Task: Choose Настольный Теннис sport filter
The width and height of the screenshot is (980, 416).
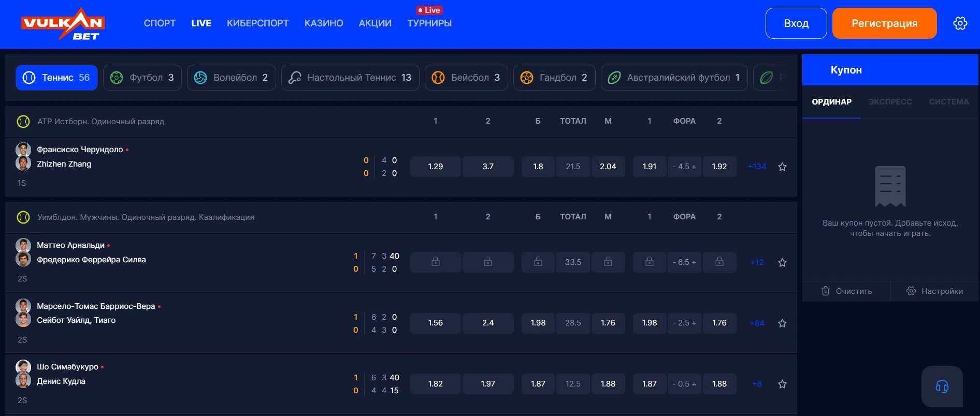Action: (x=350, y=78)
